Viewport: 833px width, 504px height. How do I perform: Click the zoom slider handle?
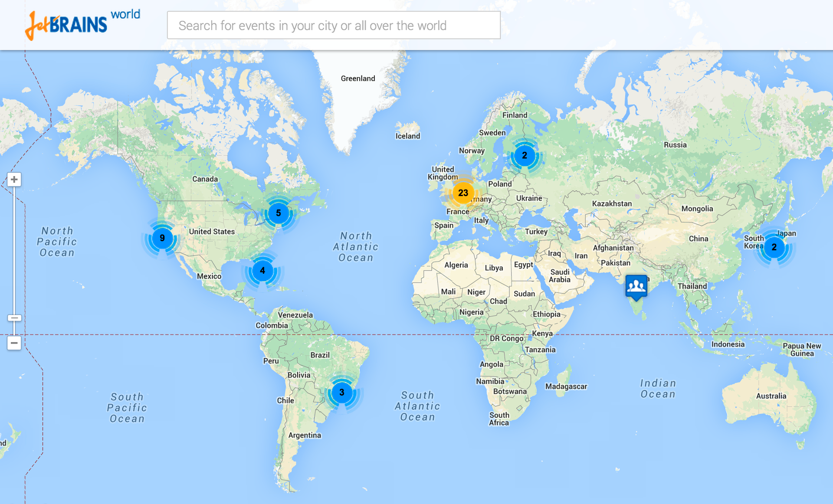coord(14,318)
